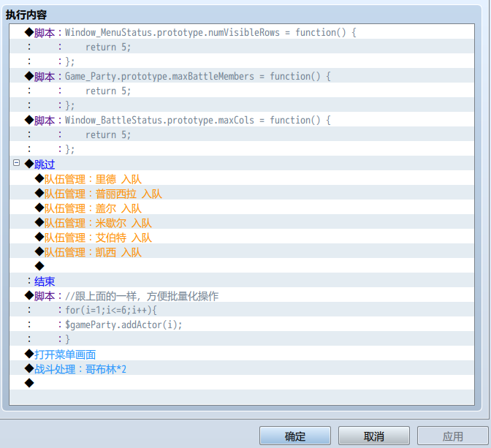Select return 5; under Game_Party script
This screenshot has width=491, height=448.
(242, 90)
